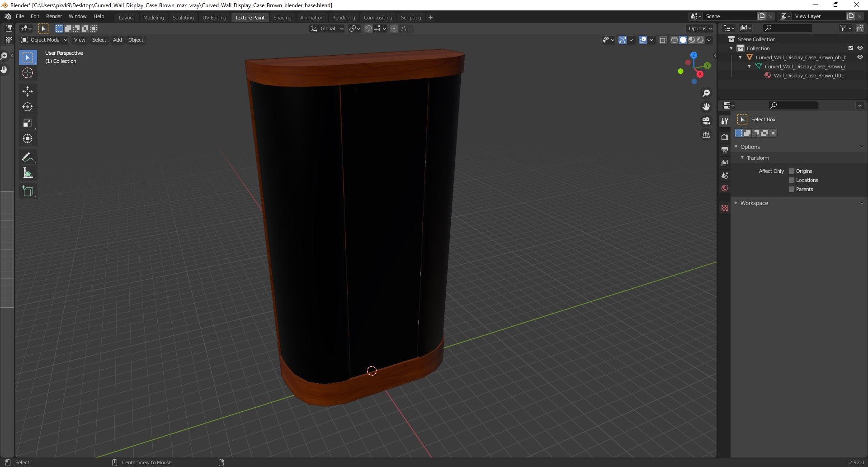Choose the Add Cube tool
This screenshot has width=868, height=467.
coord(28,191)
